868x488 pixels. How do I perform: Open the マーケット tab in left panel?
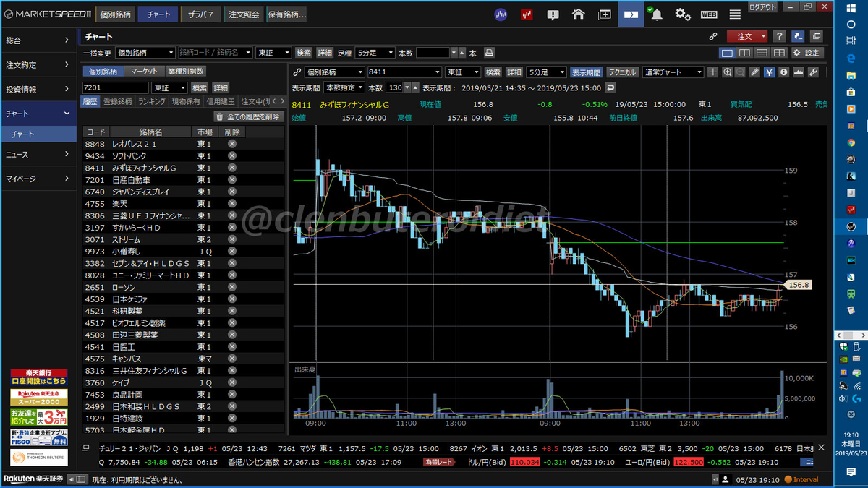point(145,71)
